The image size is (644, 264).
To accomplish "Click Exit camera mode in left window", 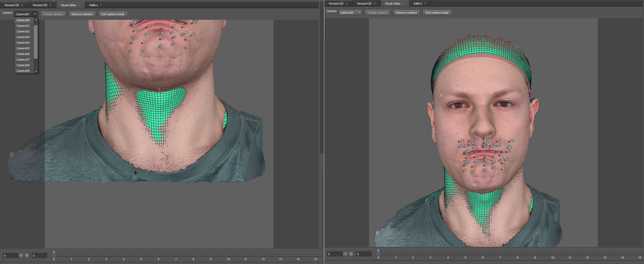I will tap(113, 14).
